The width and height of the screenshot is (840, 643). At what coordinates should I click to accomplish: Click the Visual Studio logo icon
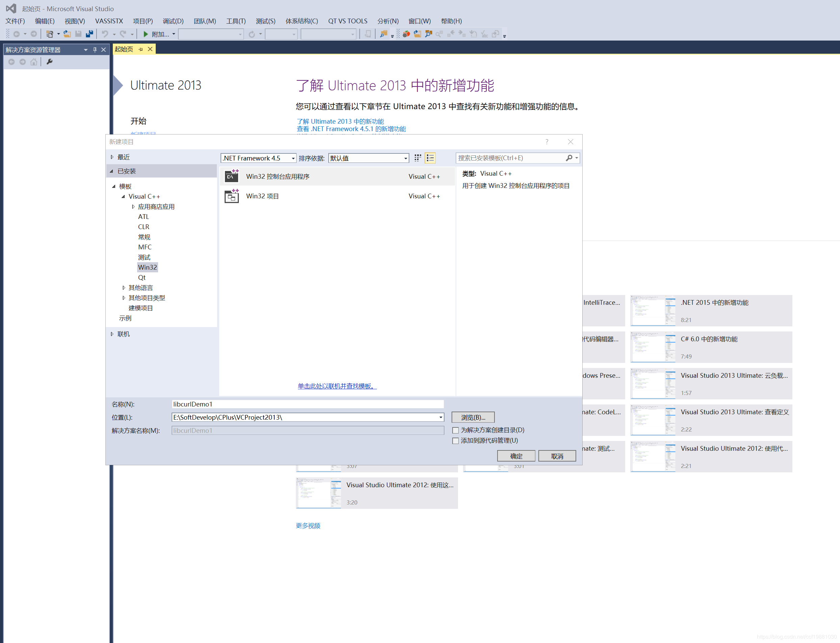pyautogui.click(x=11, y=8)
